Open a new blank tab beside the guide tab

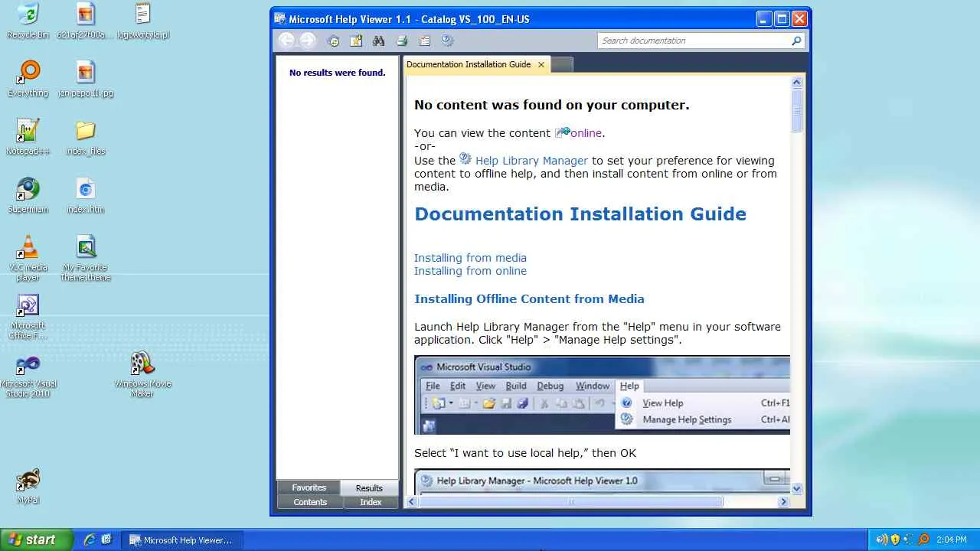pyautogui.click(x=562, y=65)
